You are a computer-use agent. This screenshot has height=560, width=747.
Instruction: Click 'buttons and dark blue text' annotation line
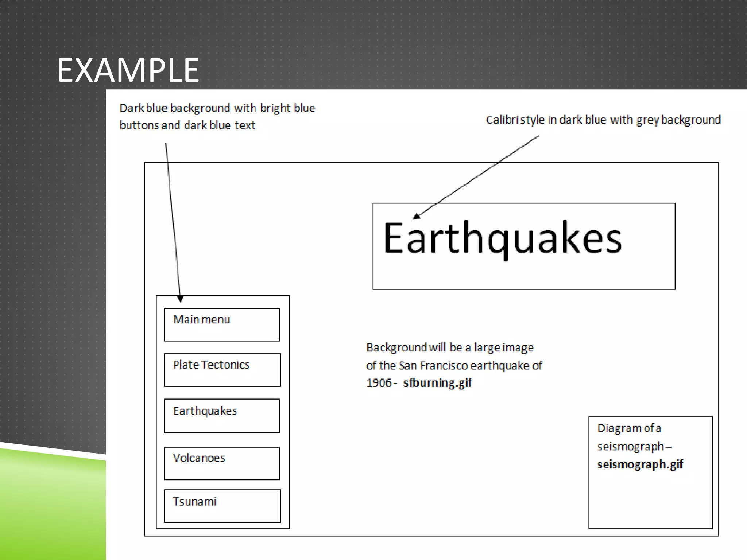[187, 125]
